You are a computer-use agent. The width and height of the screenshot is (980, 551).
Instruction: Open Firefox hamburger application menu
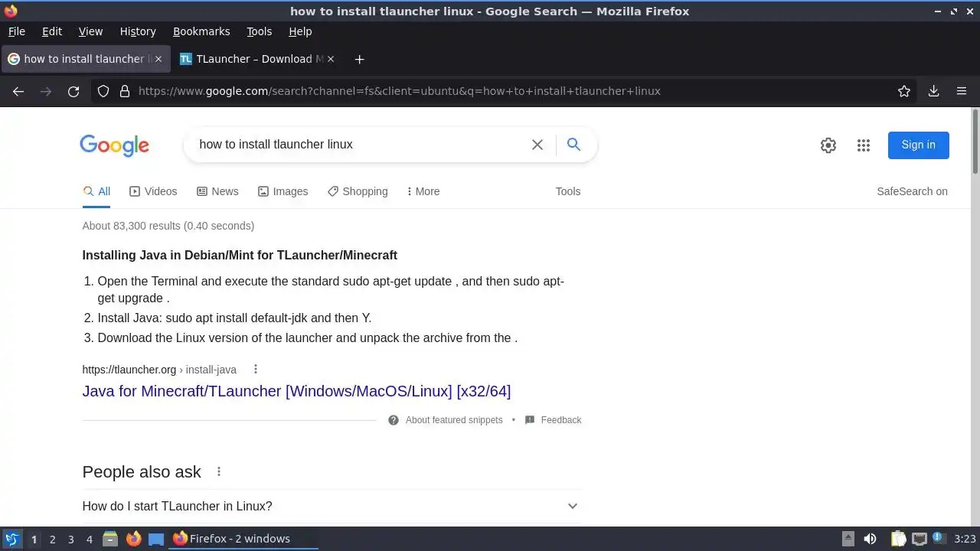[962, 91]
